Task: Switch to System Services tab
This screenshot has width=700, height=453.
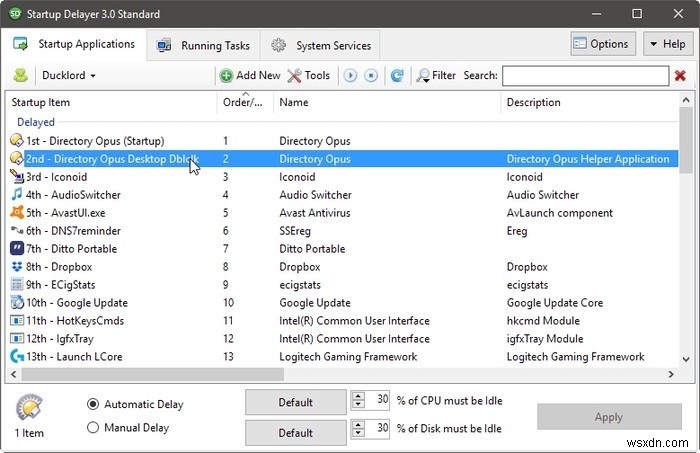Action: point(321,45)
